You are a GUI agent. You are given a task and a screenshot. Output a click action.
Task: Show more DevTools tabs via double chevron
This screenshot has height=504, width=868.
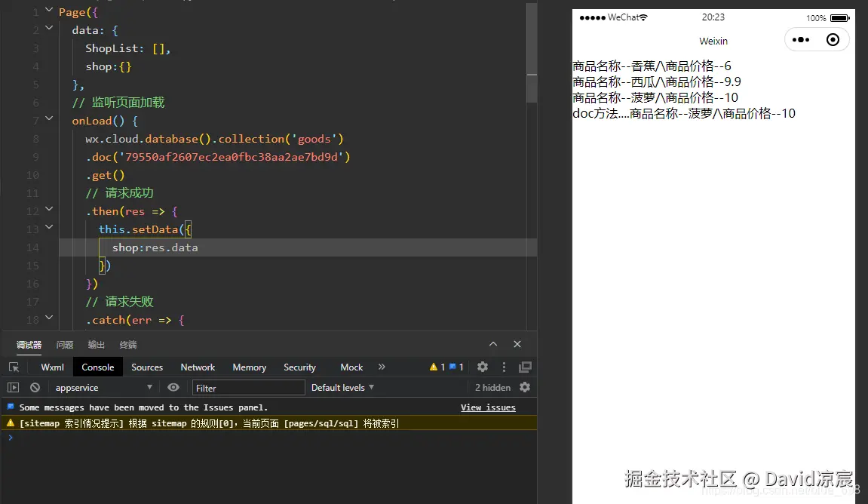(x=382, y=367)
